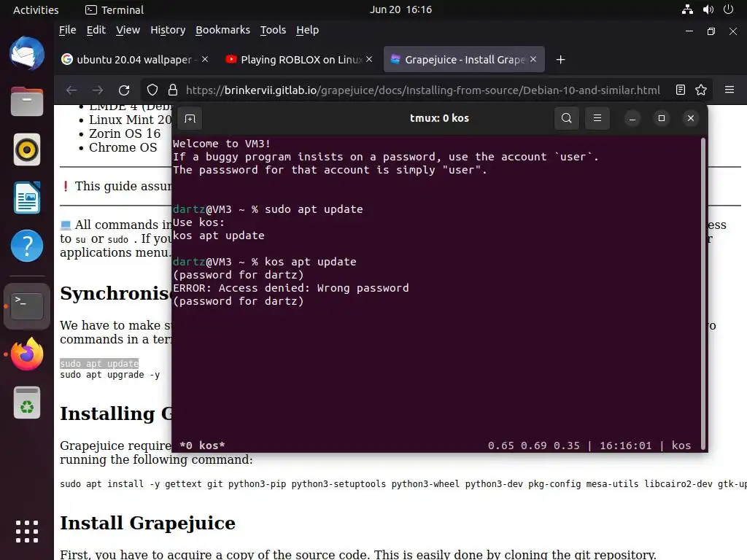
Task: Close the Grapejuice tab
Action: [533, 60]
